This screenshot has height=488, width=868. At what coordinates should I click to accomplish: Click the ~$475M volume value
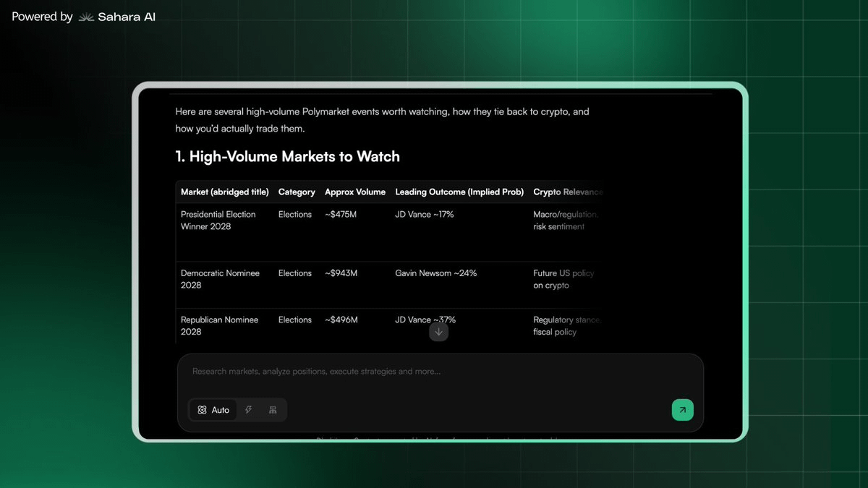pos(341,215)
